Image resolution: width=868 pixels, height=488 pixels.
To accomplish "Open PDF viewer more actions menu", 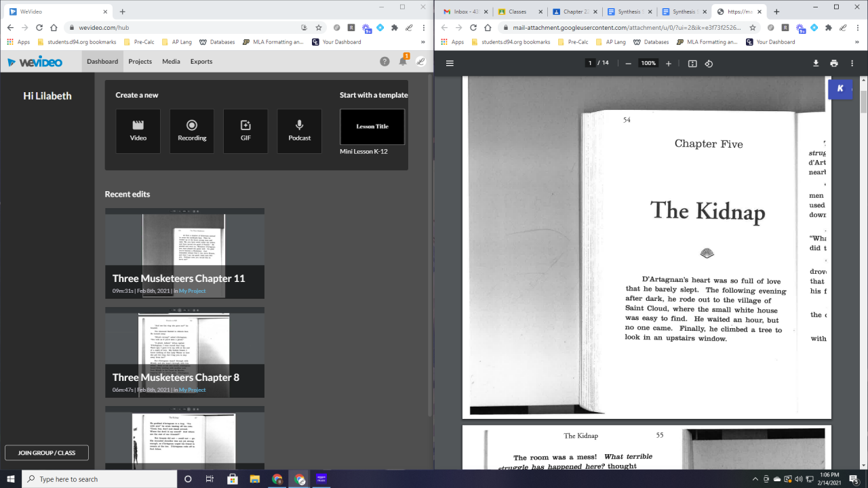I will point(852,63).
